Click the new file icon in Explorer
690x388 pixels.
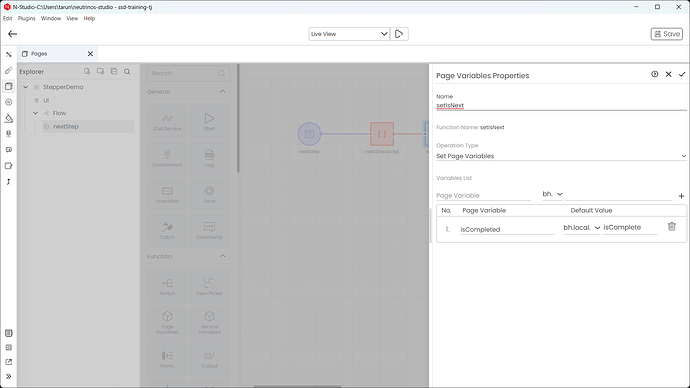click(87, 71)
